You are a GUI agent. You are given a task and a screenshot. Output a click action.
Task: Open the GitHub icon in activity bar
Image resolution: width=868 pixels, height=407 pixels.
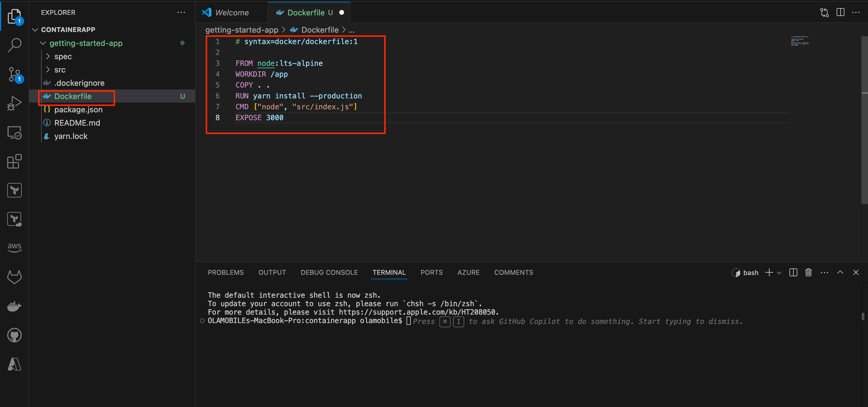coord(14,335)
